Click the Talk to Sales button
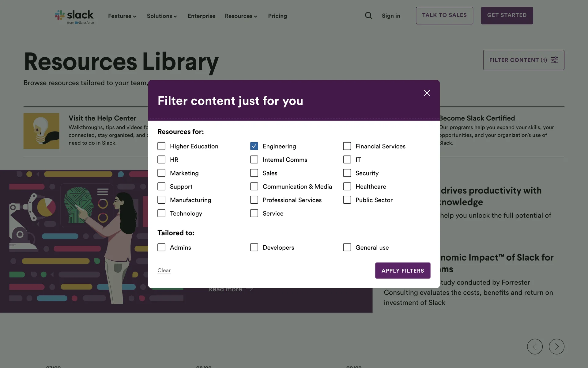This screenshot has height=368, width=588. (444, 15)
